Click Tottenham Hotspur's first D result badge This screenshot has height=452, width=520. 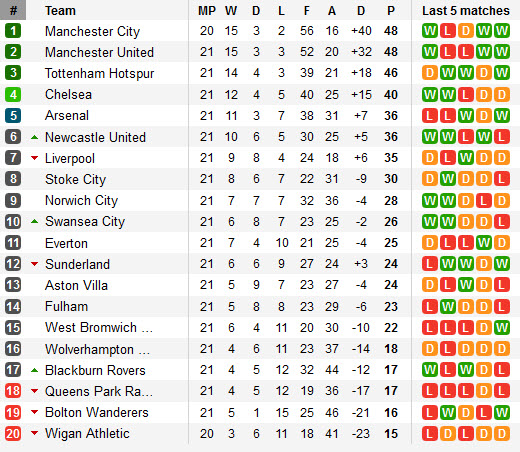pos(430,73)
